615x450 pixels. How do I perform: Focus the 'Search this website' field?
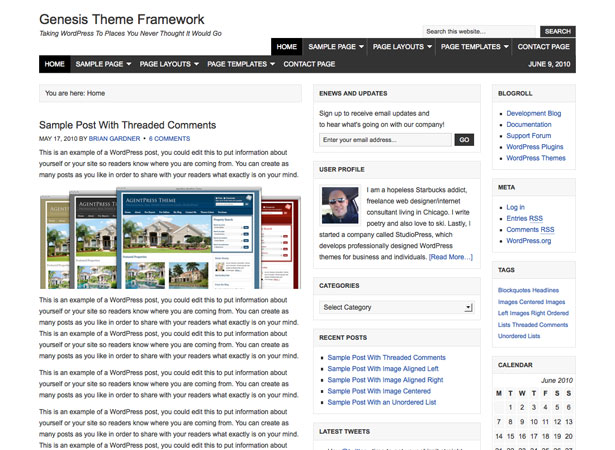point(479,31)
